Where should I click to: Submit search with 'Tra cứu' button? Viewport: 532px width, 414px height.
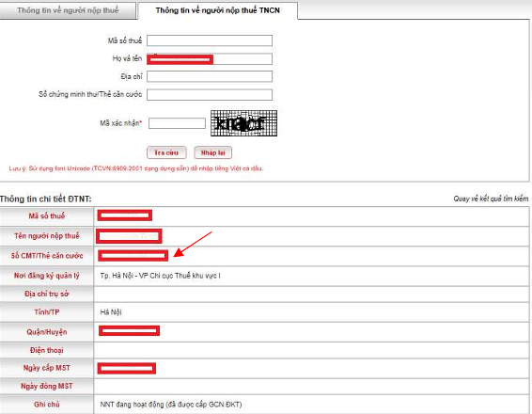tap(166, 152)
